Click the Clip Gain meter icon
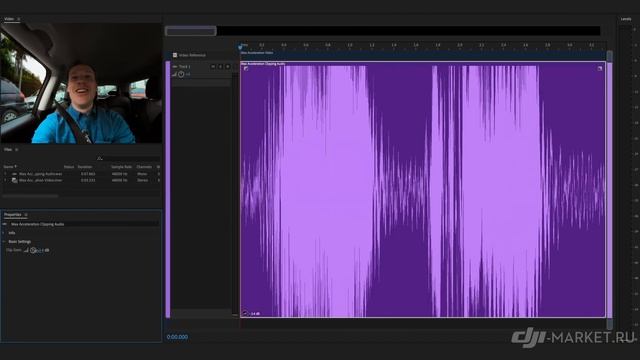The height and width of the screenshot is (360, 640). 26,250
